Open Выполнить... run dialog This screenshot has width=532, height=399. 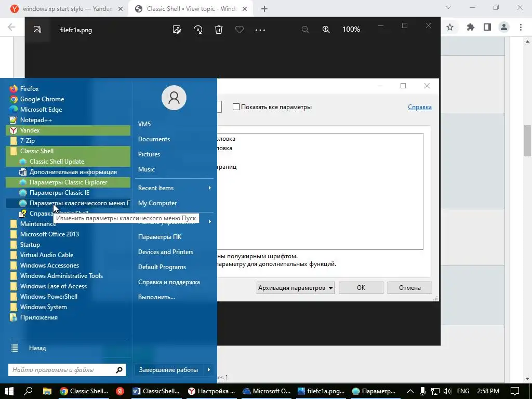pos(156,297)
